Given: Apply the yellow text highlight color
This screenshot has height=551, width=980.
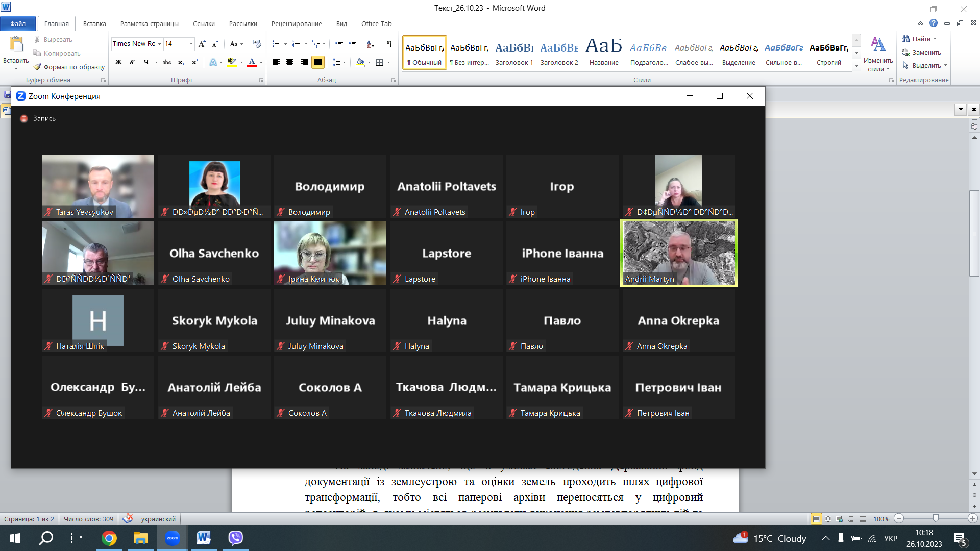Looking at the screenshot, I should pos(232,62).
